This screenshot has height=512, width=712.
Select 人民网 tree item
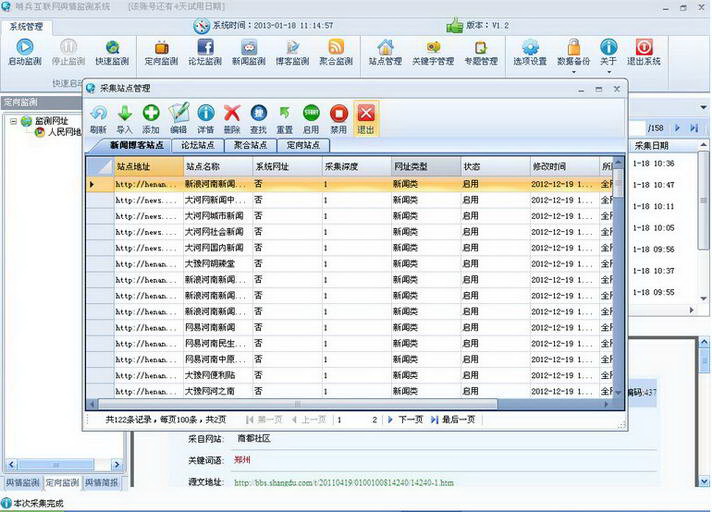click(x=58, y=132)
